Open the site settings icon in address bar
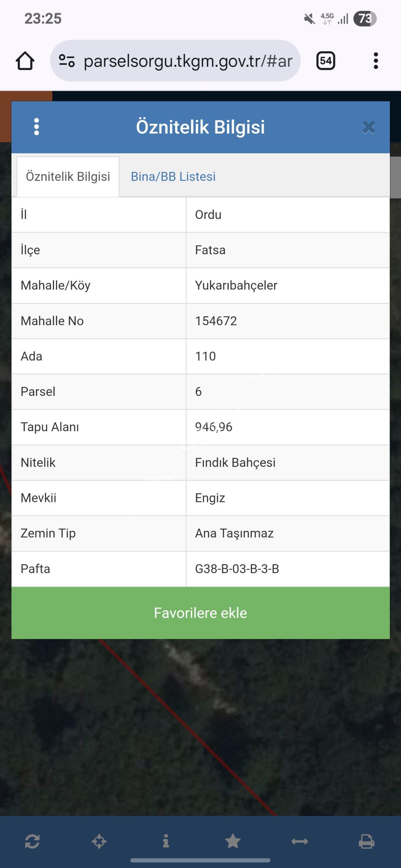Viewport: 401px width, 868px height. (67, 61)
